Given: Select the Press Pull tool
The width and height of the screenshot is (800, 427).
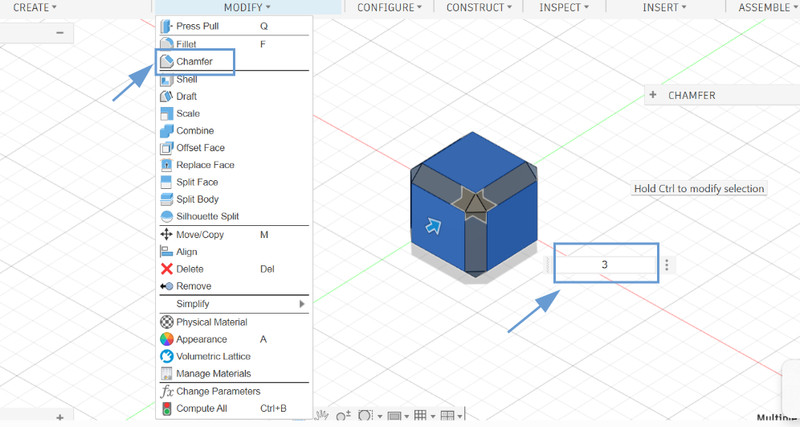Looking at the screenshot, I should coord(234,26).
